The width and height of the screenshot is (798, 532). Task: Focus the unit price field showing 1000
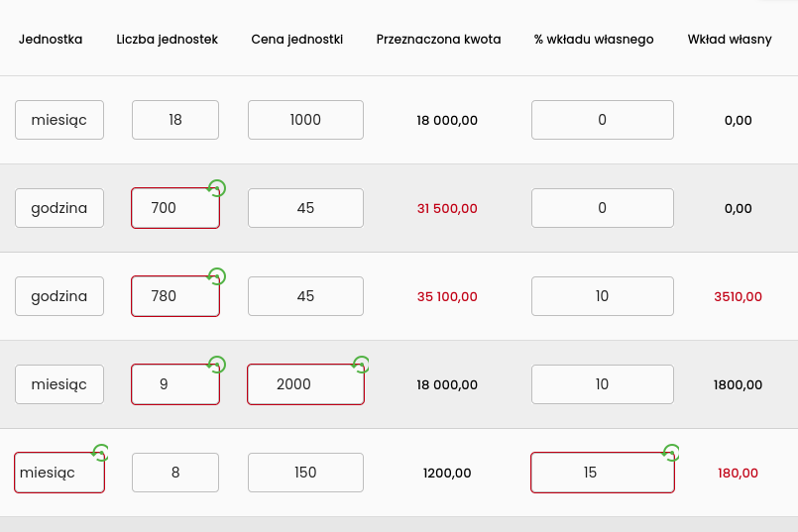pos(305,120)
